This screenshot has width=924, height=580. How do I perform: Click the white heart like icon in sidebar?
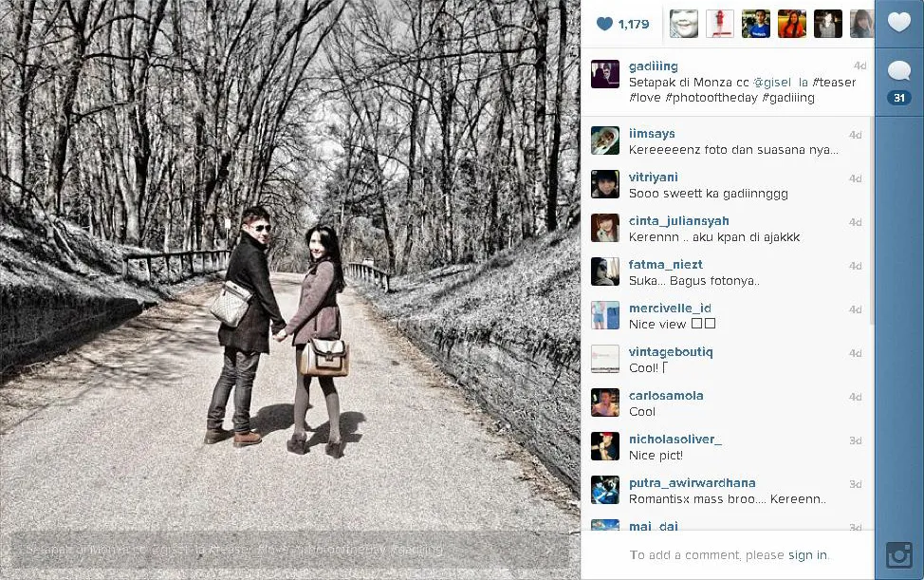point(899,23)
